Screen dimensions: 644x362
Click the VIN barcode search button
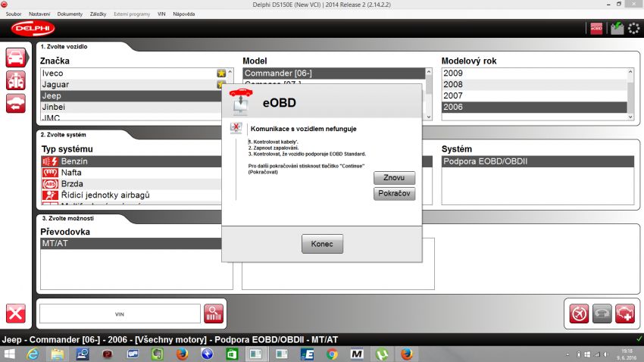coord(214,314)
